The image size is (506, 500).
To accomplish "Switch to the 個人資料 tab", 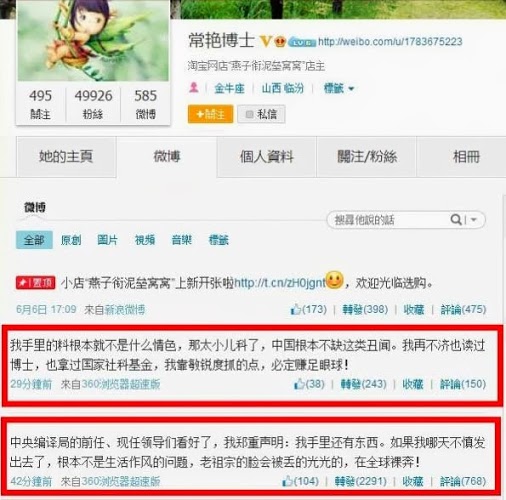I will (267, 156).
